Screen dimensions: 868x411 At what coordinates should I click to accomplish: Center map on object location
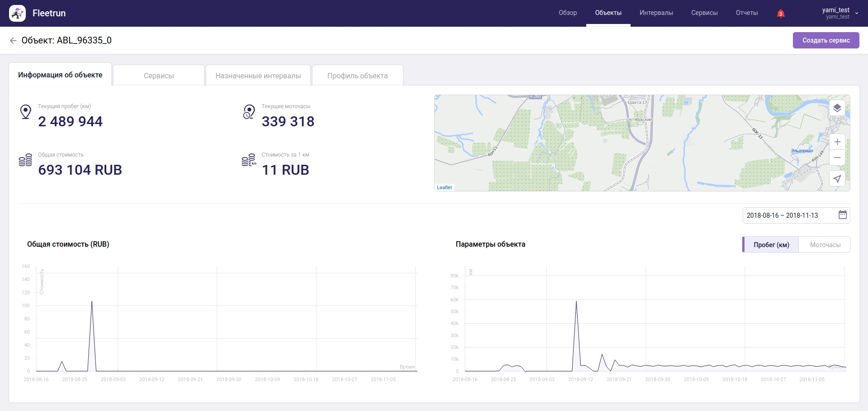click(x=837, y=179)
